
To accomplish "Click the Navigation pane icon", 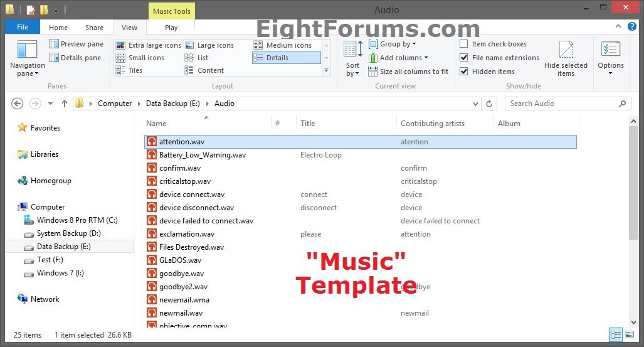I will point(27,51).
